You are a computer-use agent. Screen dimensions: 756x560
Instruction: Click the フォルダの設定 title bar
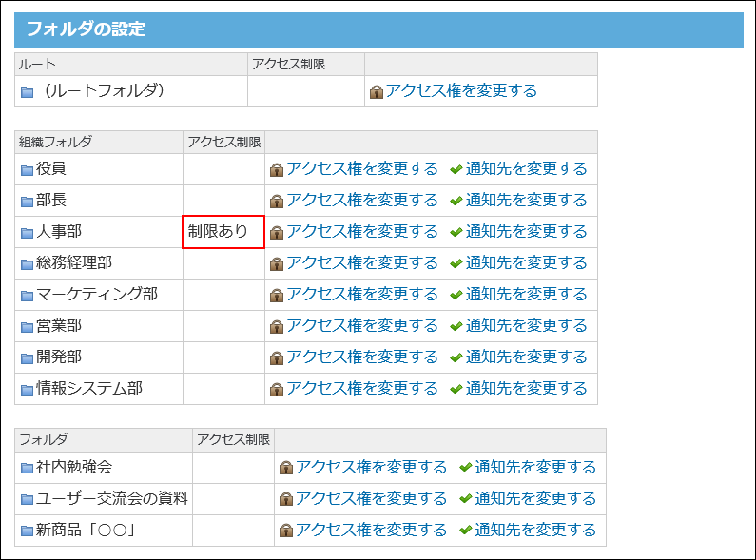pos(378,29)
